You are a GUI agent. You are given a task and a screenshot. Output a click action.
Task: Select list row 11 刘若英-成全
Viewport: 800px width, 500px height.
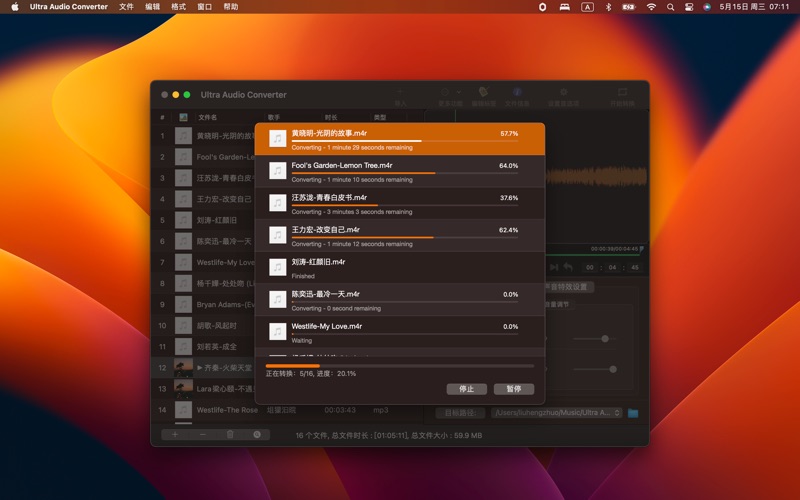204,346
